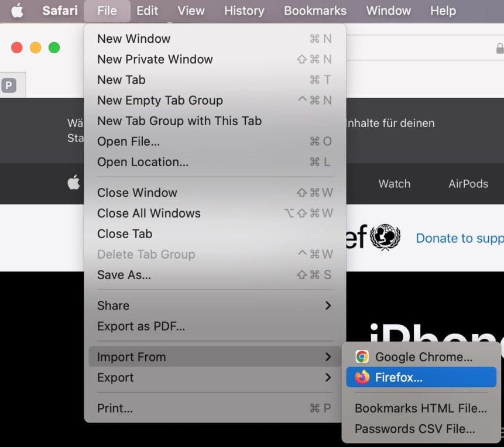The image size is (504, 447).
Task: Expand the Share submenu arrow
Action: pos(328,305)
